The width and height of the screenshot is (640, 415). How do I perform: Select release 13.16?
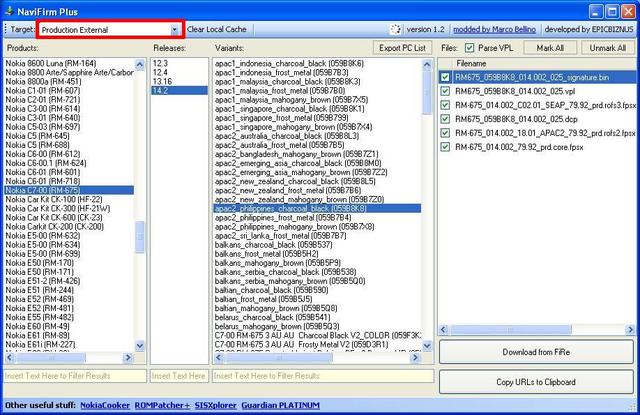(x=179, y=81)
